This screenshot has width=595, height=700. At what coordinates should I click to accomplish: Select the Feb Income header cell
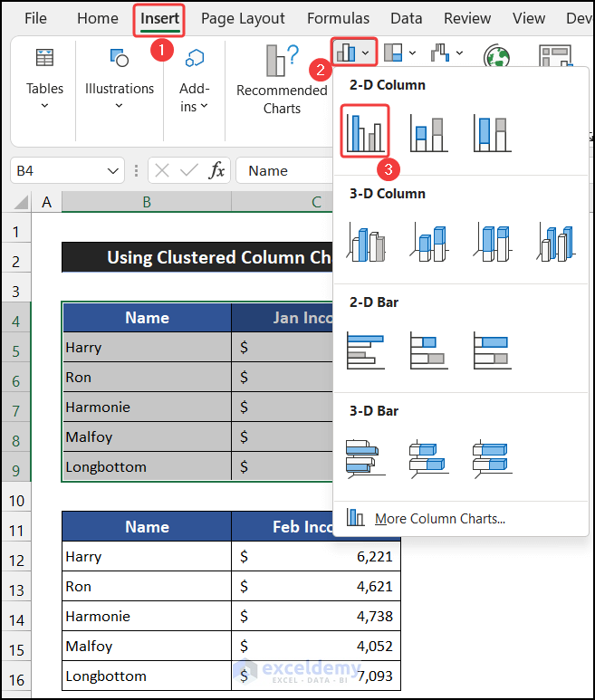(x=283, y=526)
